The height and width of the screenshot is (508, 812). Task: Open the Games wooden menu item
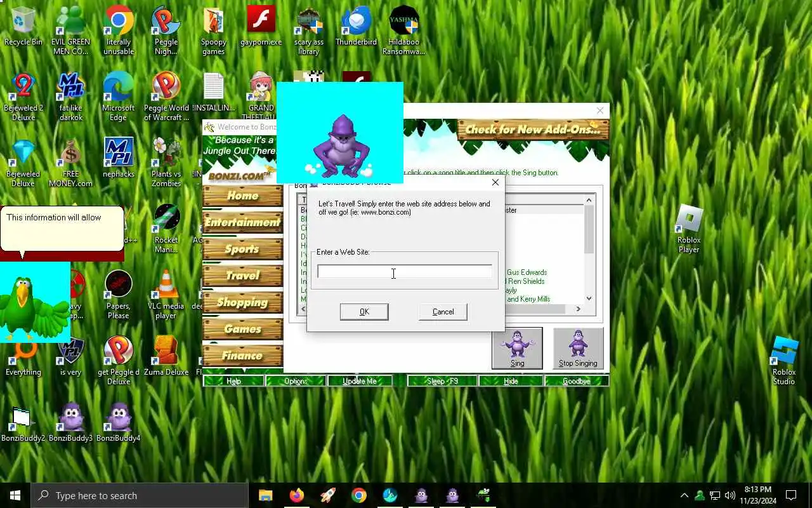tap(243, 329)
